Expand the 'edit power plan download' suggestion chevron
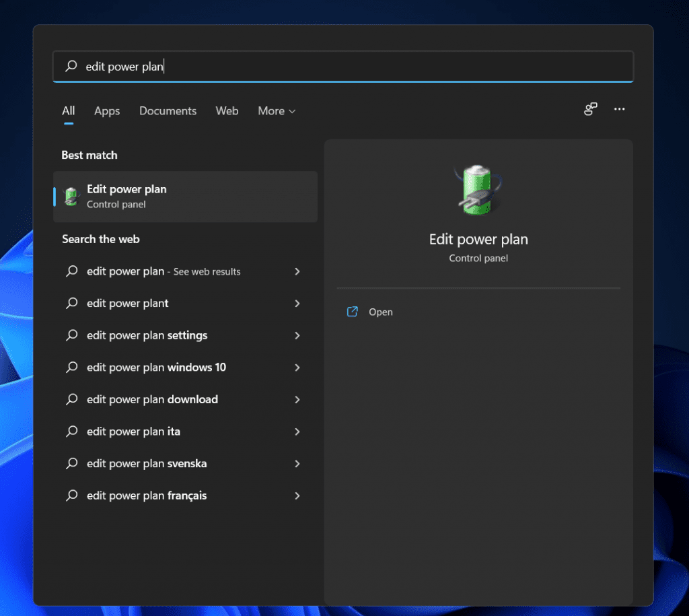This screenshot has width=689, height=616. point(297,399)
